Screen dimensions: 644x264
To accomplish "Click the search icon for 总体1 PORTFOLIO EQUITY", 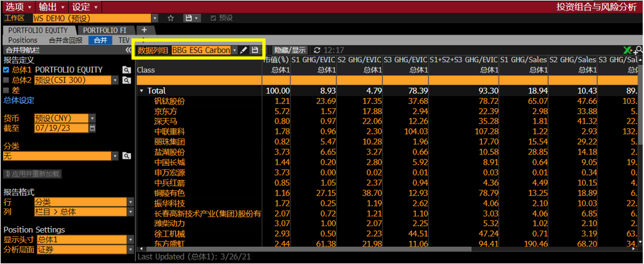I will [126, 69].
